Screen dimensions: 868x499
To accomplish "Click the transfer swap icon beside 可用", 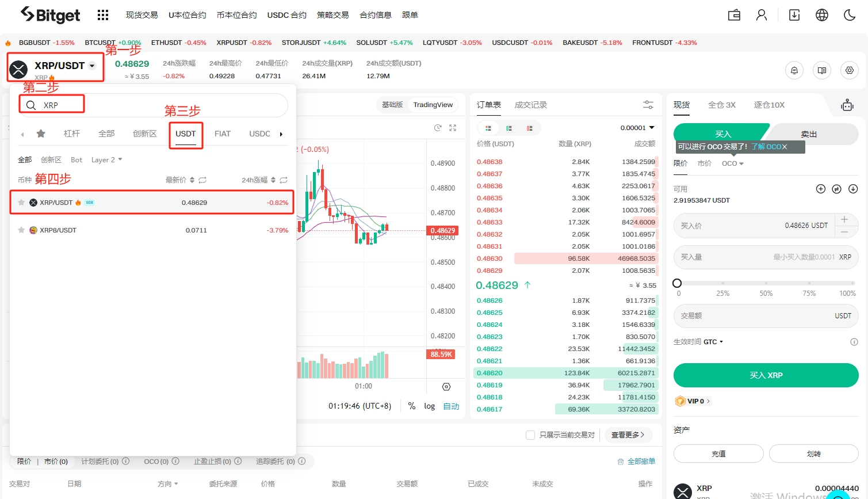I will coord(837,189).
